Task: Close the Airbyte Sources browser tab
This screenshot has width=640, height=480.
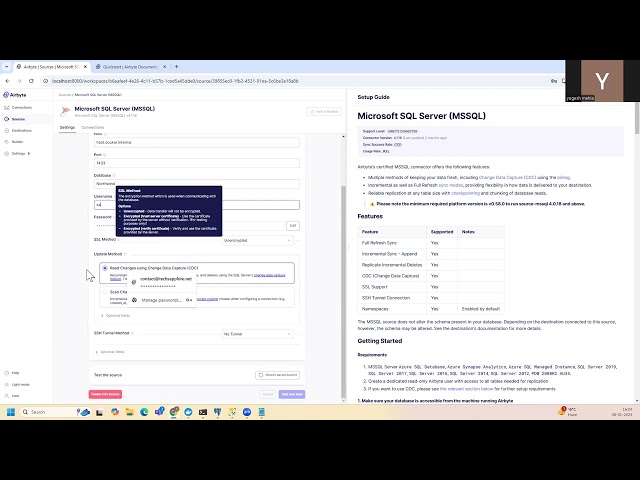Action: click(x=85, y=67)
